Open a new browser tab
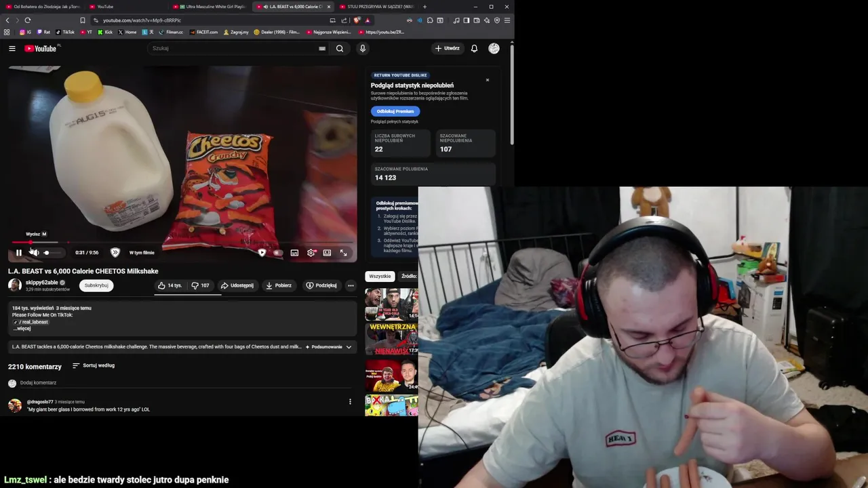 click(425, 7)
